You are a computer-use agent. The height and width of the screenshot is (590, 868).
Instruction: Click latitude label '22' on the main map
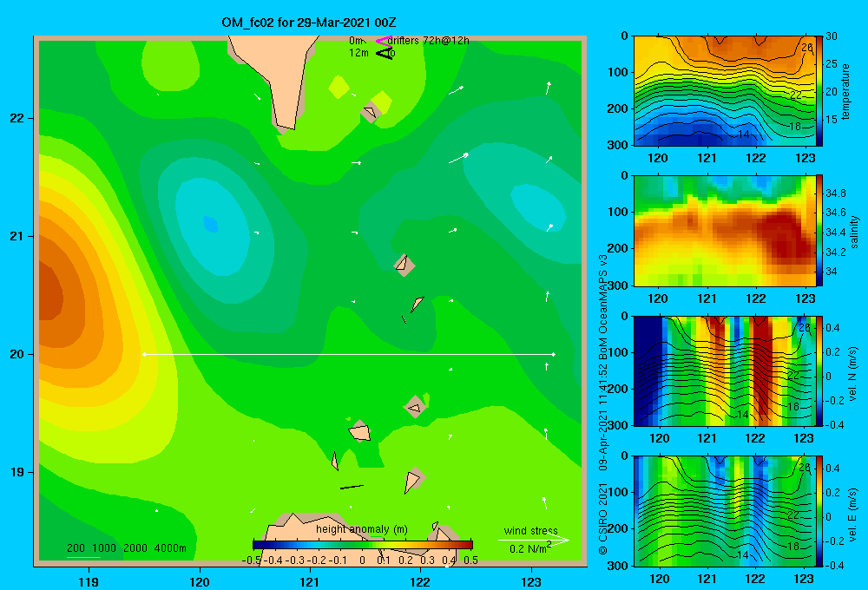[16, 118]
